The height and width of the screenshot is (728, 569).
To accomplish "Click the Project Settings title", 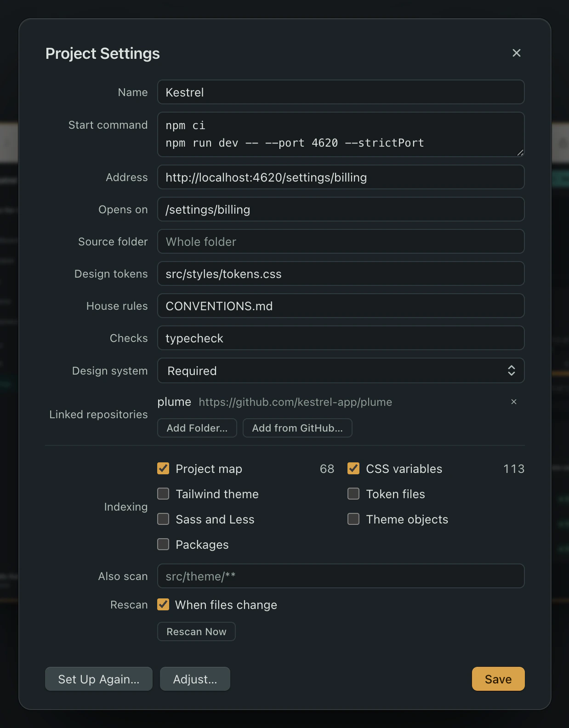I will point(102,53).
